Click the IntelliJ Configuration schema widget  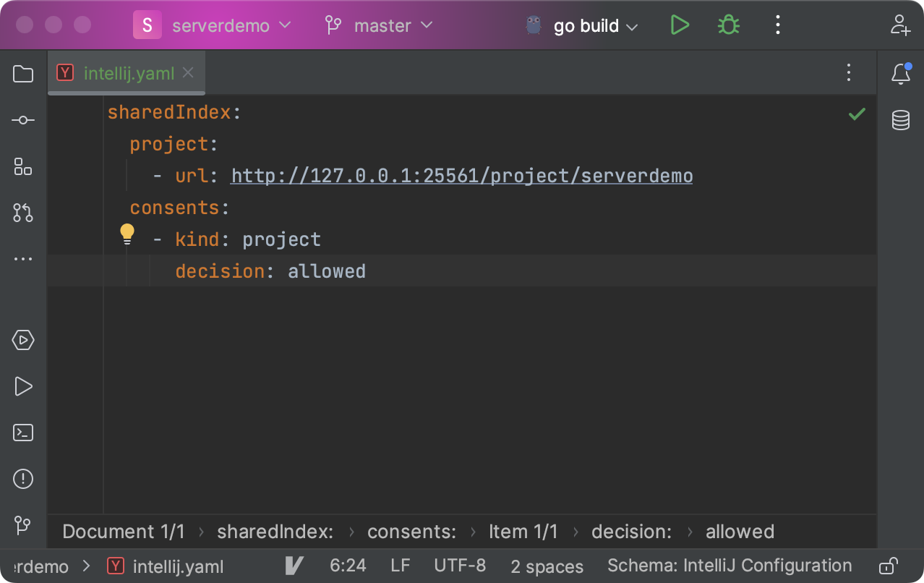(x=729, y=566)
